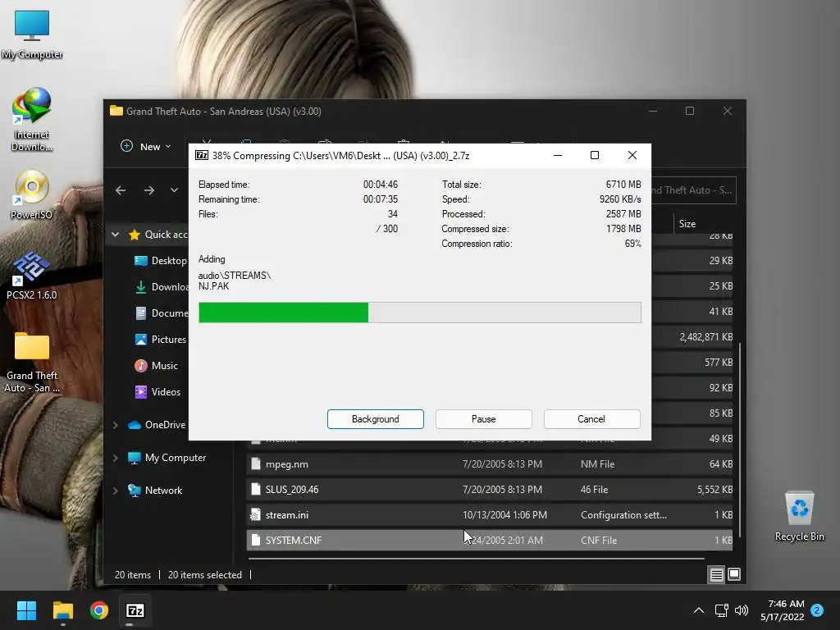Screen dimensions: 840x630
Task: Close the 7-Zip compressing dialog
Action: pos(632,155)
